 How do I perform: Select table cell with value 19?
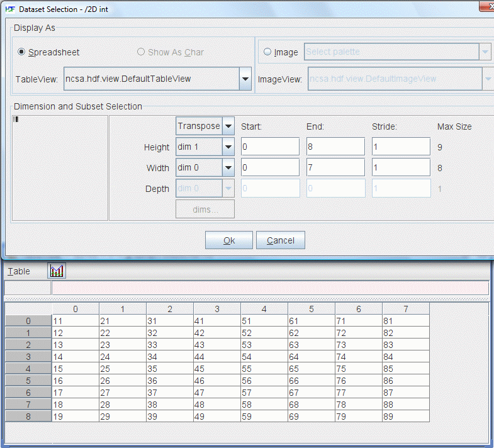click(x=76, y=417)
